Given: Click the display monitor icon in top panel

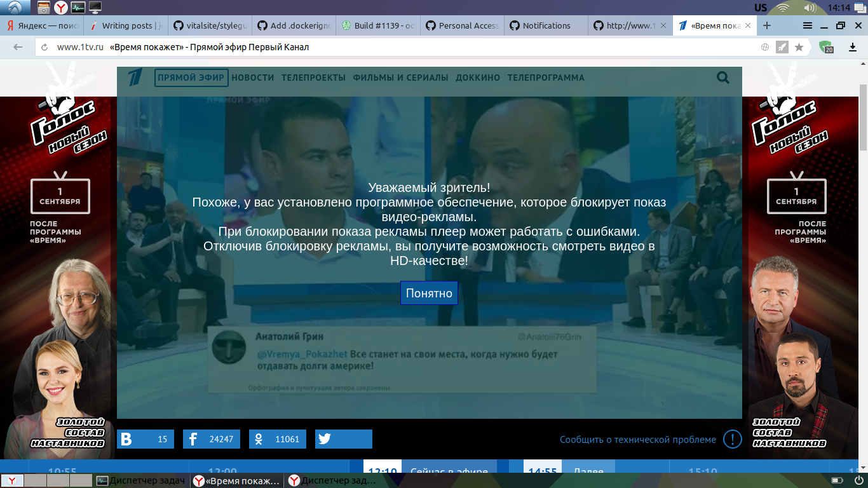Looking at the screenshot, I should point(95,8).
